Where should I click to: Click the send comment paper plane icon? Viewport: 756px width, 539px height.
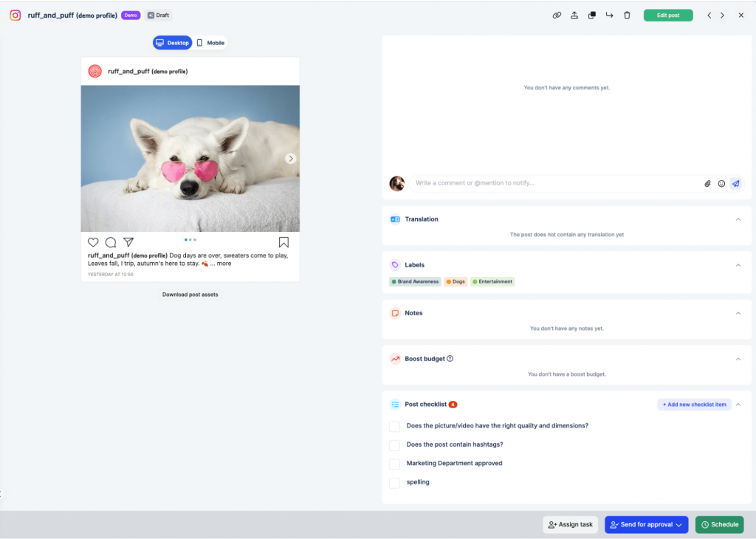click(735, 183)
